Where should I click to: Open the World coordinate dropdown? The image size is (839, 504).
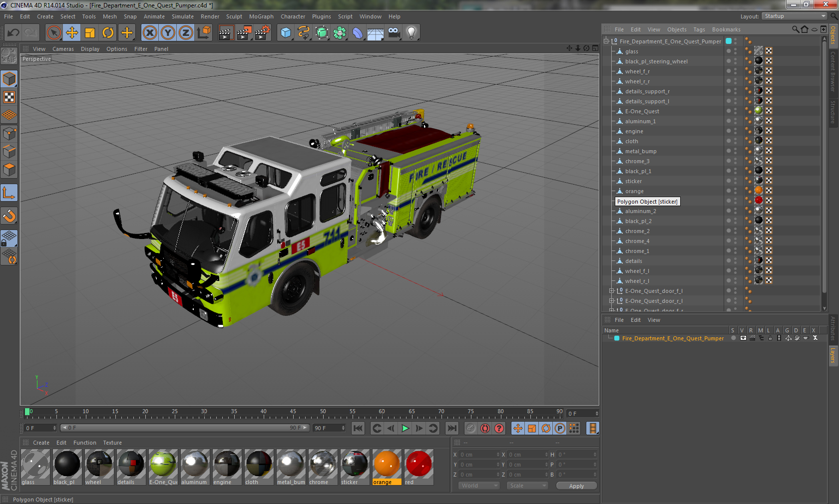click(478, 486)
